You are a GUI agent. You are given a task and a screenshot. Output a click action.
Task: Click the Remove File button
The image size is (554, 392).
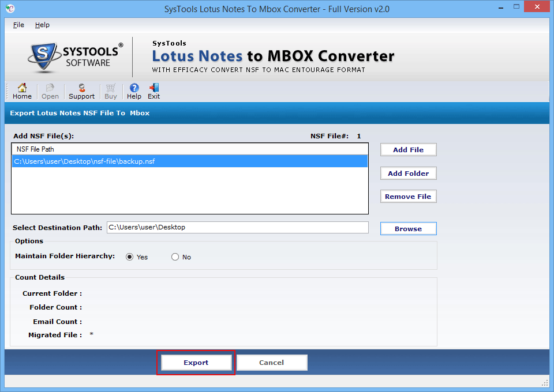click(x=409, y=197)
